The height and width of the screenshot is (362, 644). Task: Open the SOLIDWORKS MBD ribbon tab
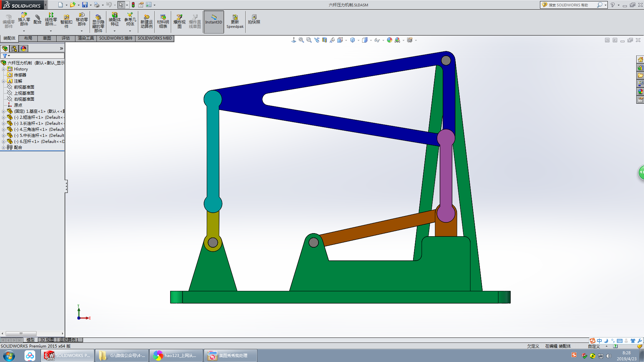tap(155, 38)
